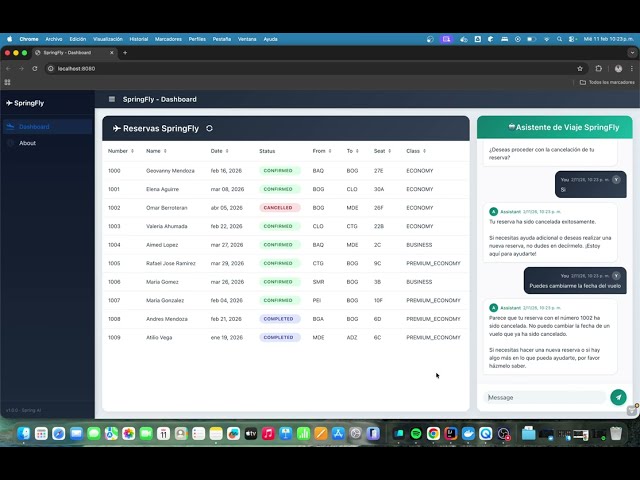Open Control Center in menu bar

point(572,39)
